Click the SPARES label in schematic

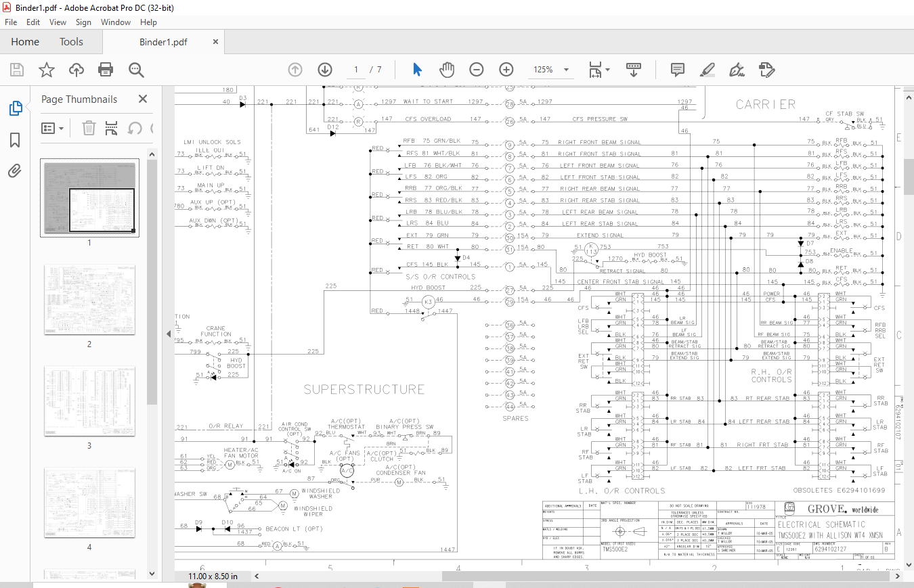(515, 419)
